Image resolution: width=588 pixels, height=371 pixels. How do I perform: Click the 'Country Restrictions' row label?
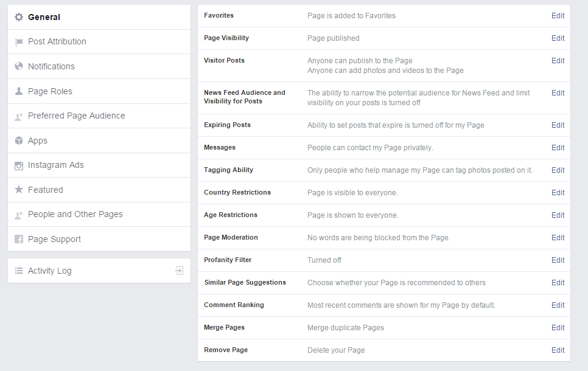pos(237,192)
